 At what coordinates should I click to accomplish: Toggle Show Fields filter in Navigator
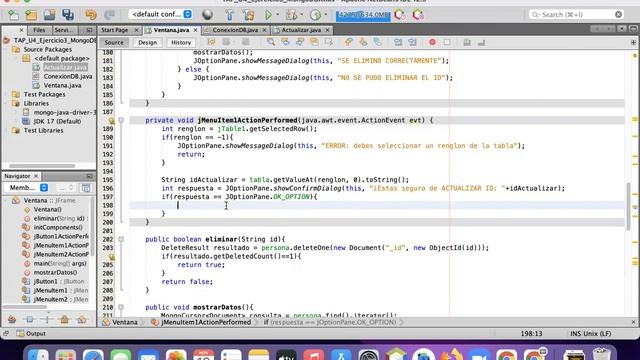pyautogui.click(x=29, y=319)
